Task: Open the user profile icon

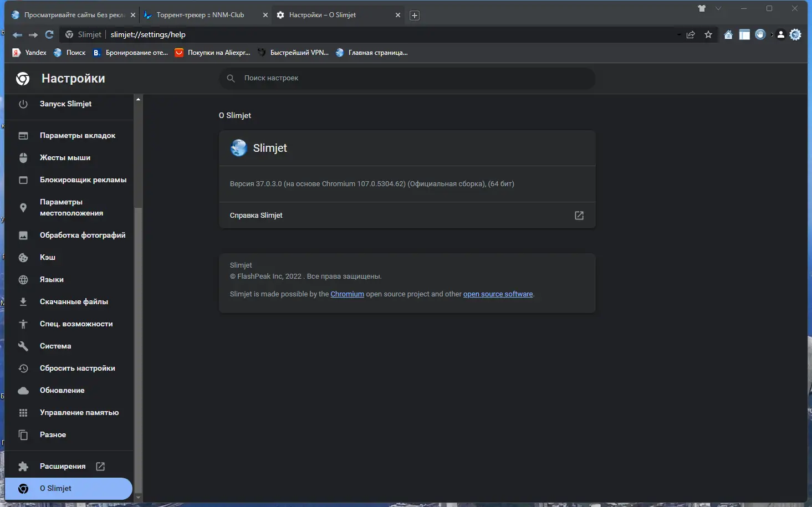Action: 781,35
